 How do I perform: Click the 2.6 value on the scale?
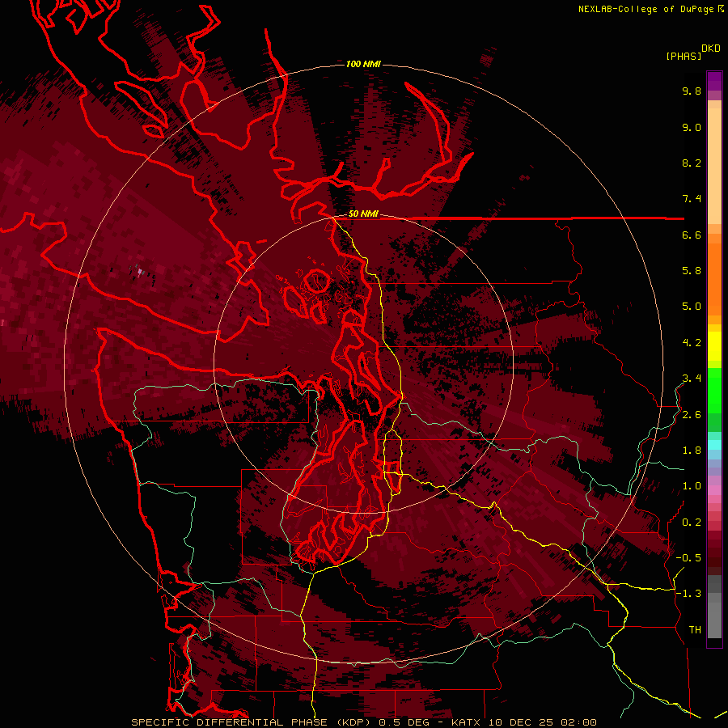pyautogui.click(x=692, y=415)
